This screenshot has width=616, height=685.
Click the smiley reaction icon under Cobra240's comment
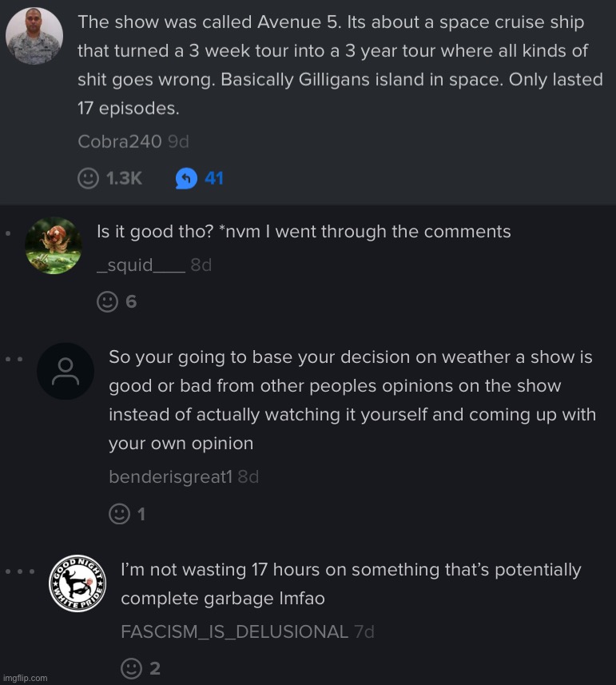(x=89, y=178)
